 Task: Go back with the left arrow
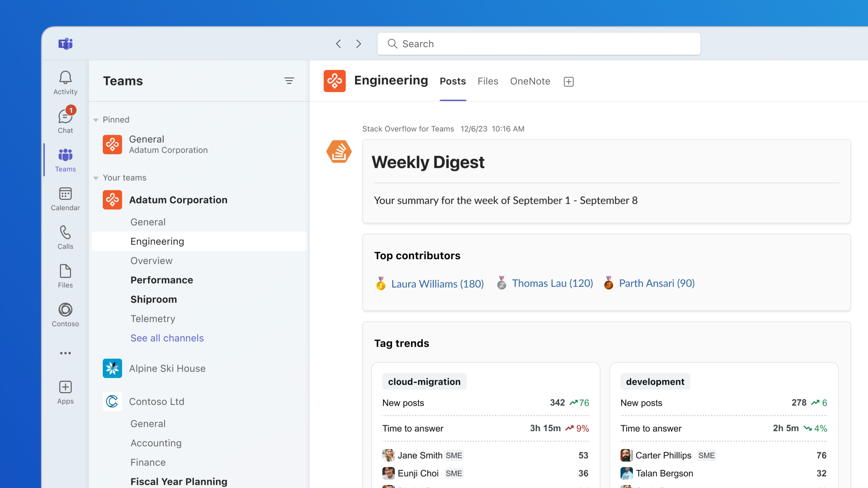click(x=338, y=44)
